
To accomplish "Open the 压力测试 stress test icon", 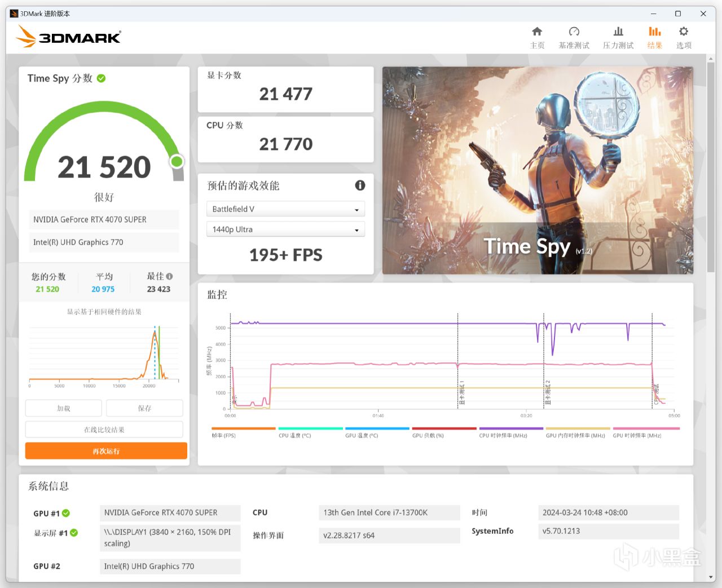I will coord(618,32).
